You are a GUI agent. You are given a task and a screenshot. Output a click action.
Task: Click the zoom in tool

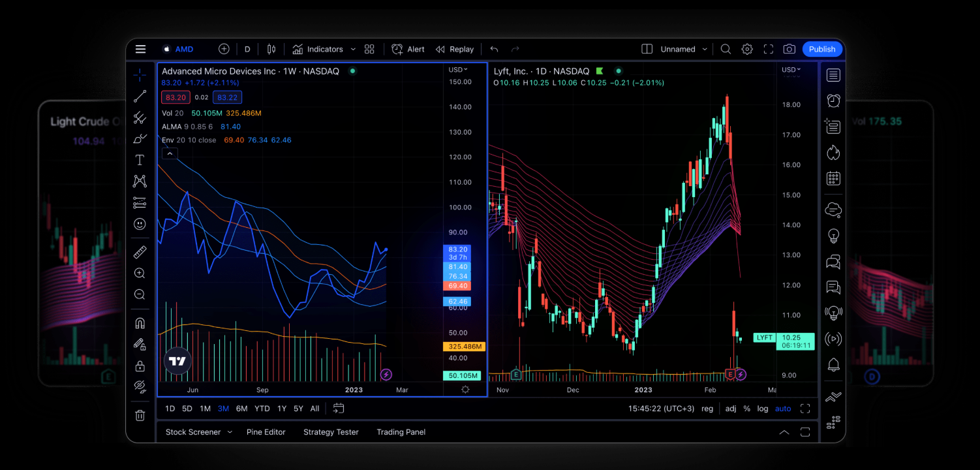[140, 273]
